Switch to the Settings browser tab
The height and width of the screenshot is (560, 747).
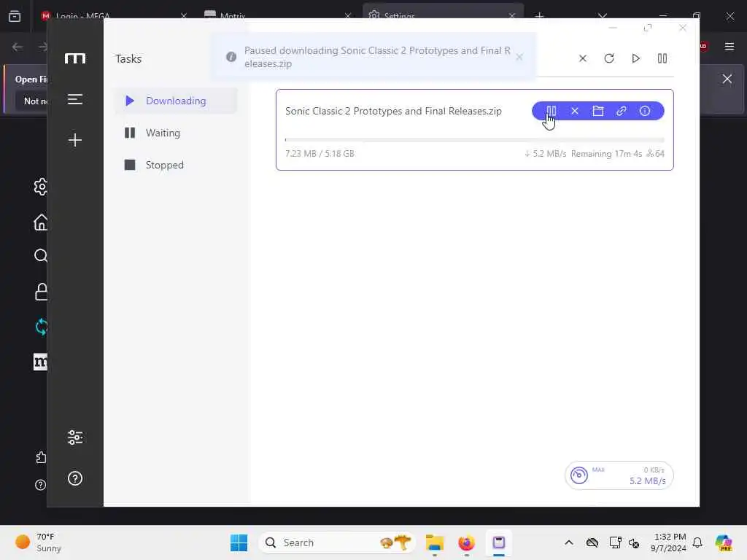coord(443,16)
